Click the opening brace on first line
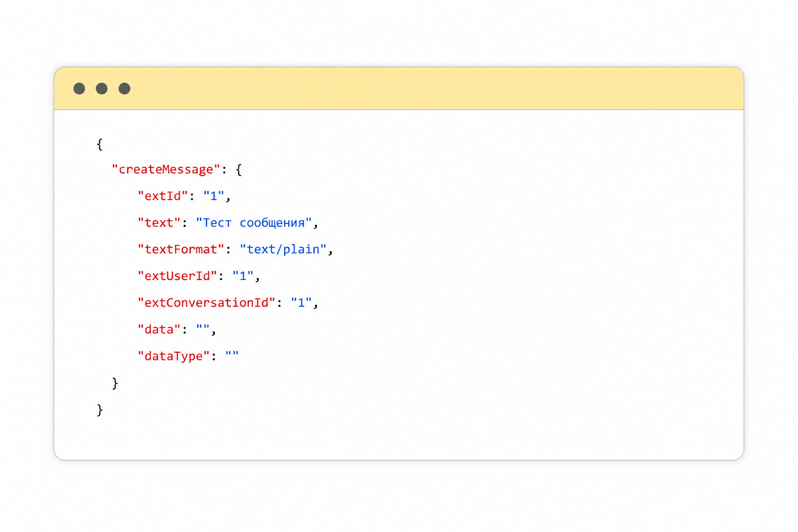The width and height of the screenshot is (798, 532). click(100, 144)
